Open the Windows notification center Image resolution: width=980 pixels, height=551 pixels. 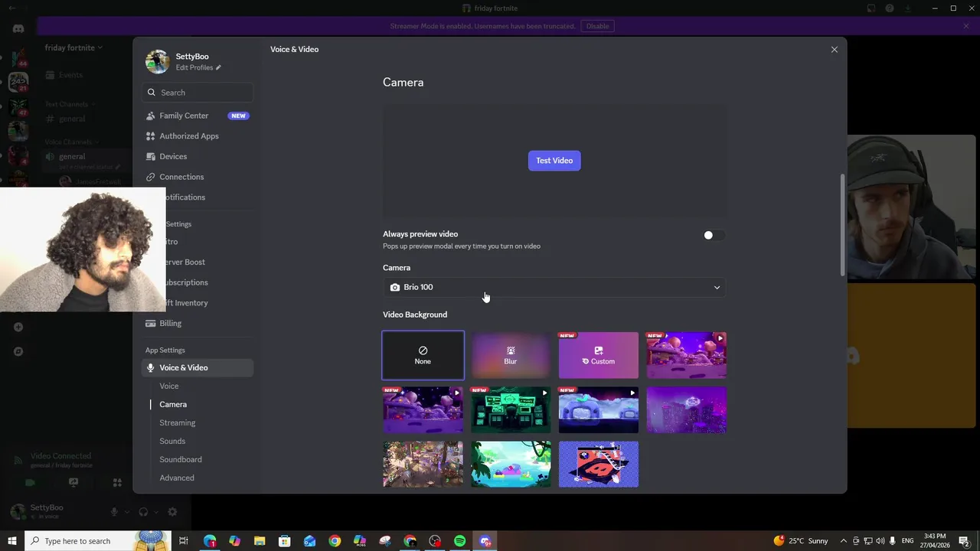pos(964,541)
